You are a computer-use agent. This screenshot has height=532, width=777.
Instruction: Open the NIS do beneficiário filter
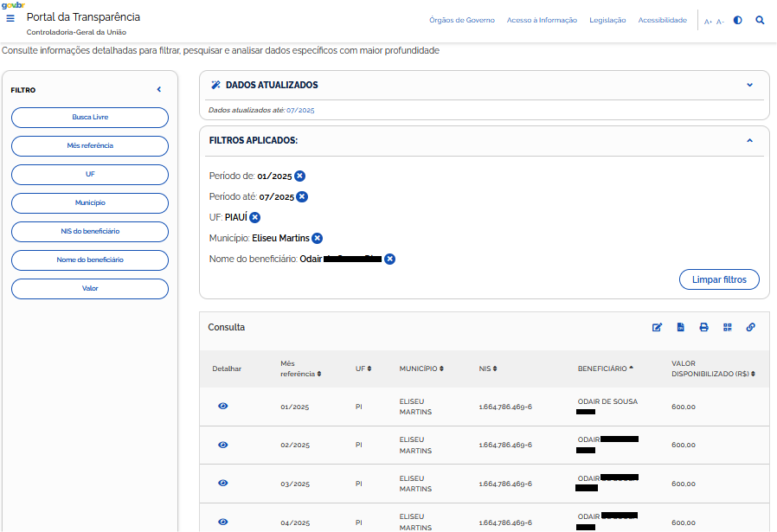[x=90, y=232]
